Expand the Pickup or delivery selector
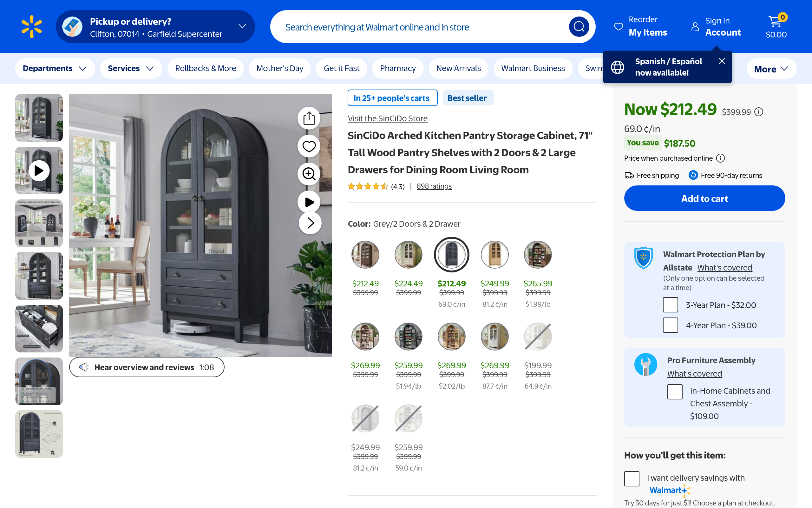Viewport: 812px width, 508px height. (155, 27)
